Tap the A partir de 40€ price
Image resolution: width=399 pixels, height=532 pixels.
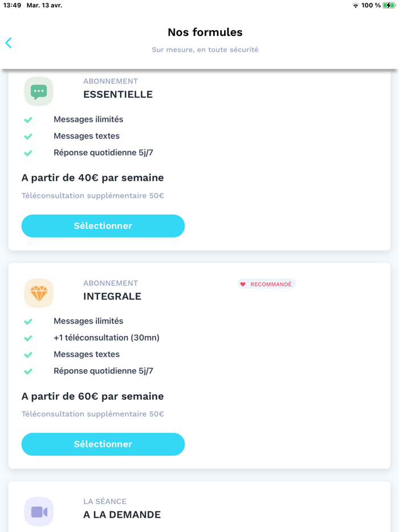(x=92, y=178)
